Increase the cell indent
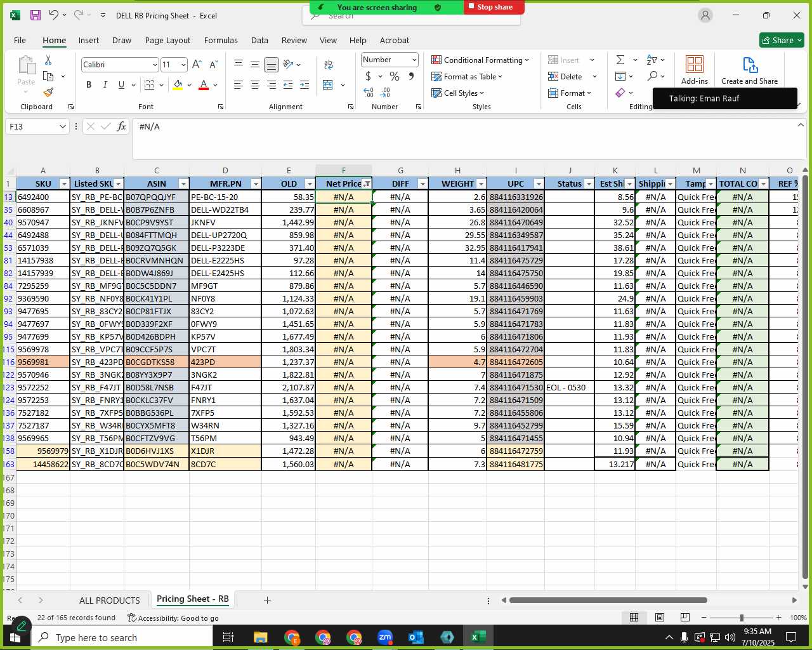The image size is (812, 650). 304,85
